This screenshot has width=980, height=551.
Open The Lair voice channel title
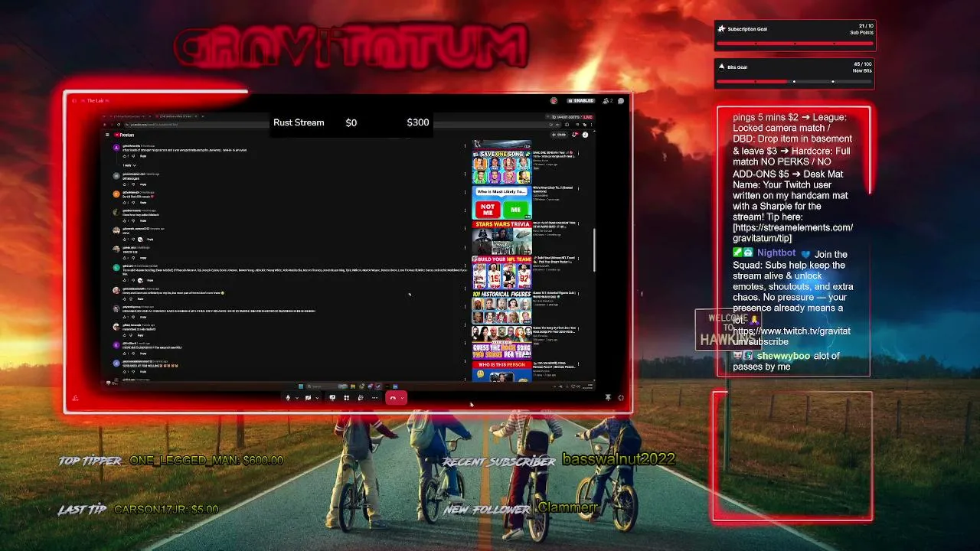95,101
